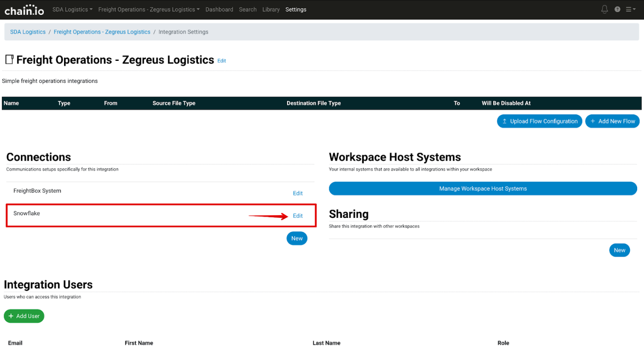The width and height of the screenshot is (644, 355).
Task: Click the Type column header
Action: [x=64, y=104]
